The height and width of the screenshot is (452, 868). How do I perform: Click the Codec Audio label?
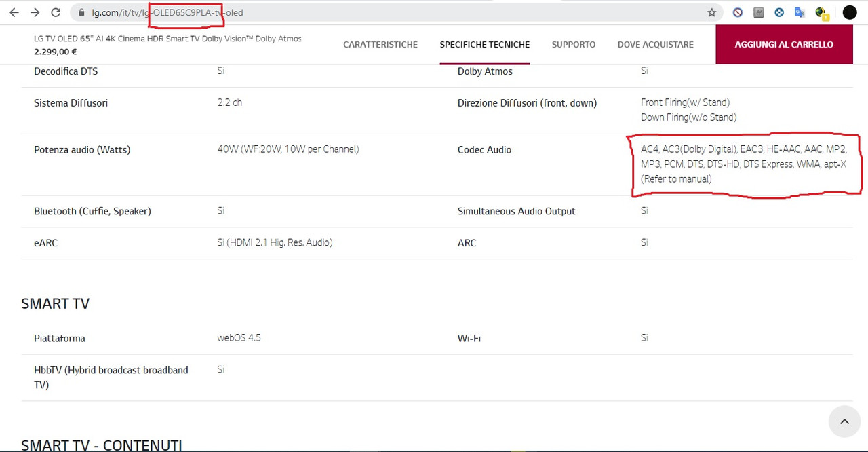pyautogui.click(x=484, y=150)
